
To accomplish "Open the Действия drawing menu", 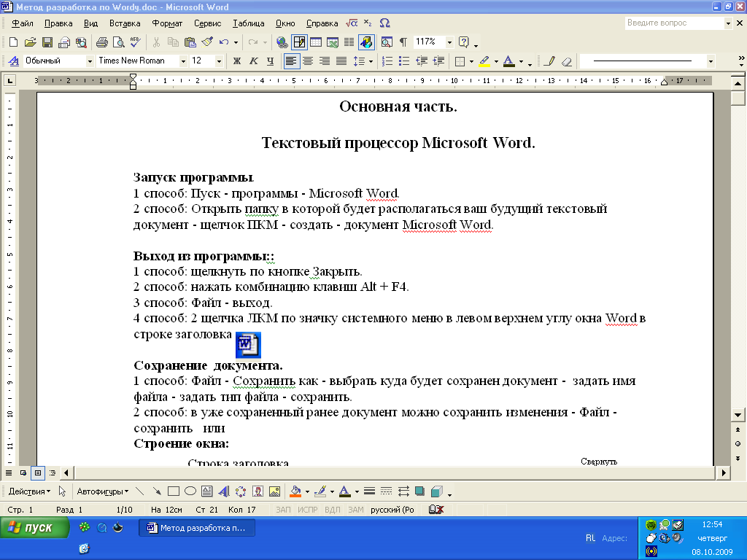I will [x=29, y=491].
